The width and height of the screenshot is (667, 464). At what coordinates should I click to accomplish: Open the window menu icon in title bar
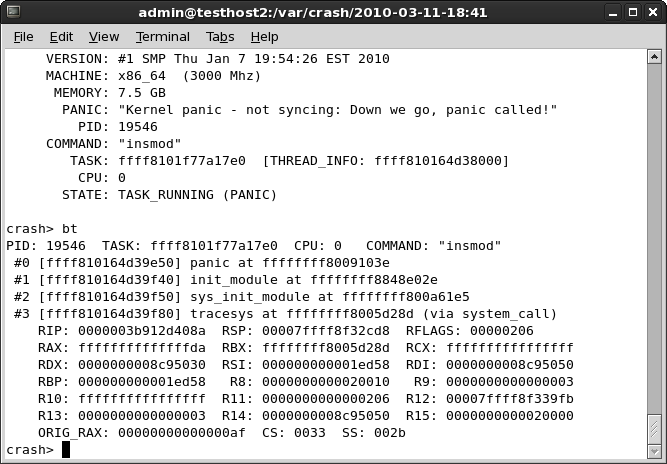[x=13, y=13]
